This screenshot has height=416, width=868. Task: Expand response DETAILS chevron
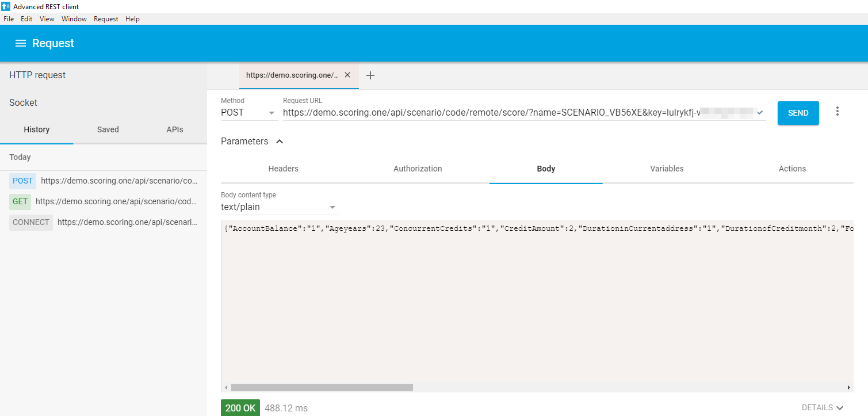click(x=840, y=408)
